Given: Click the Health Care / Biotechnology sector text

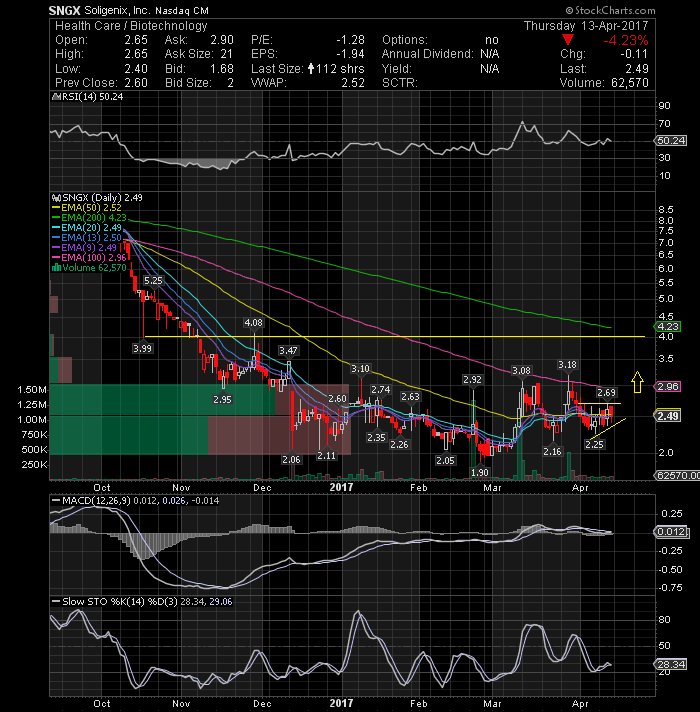Looking at the screenshot, I should pos(131,25).
